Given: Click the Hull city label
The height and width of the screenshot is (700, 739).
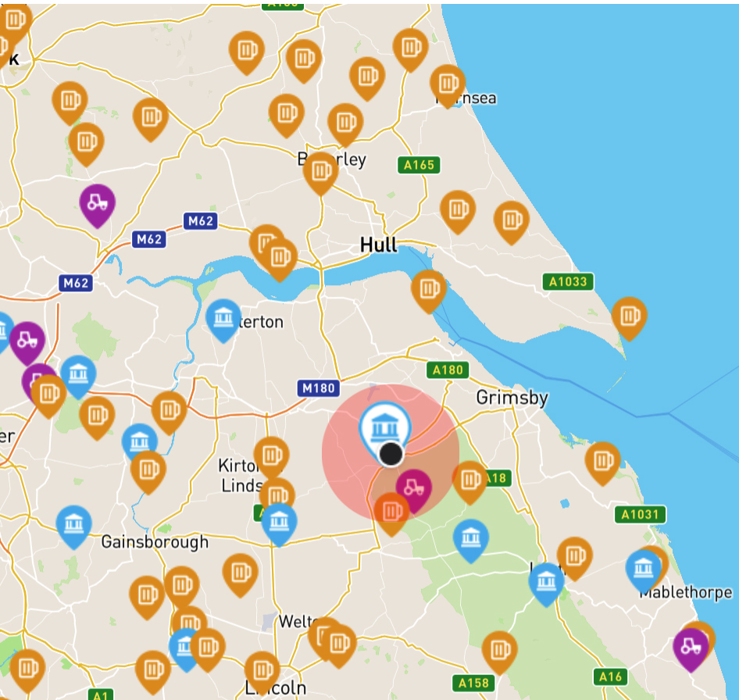Looking at the screenshot, I should click(x=378, y=245).
